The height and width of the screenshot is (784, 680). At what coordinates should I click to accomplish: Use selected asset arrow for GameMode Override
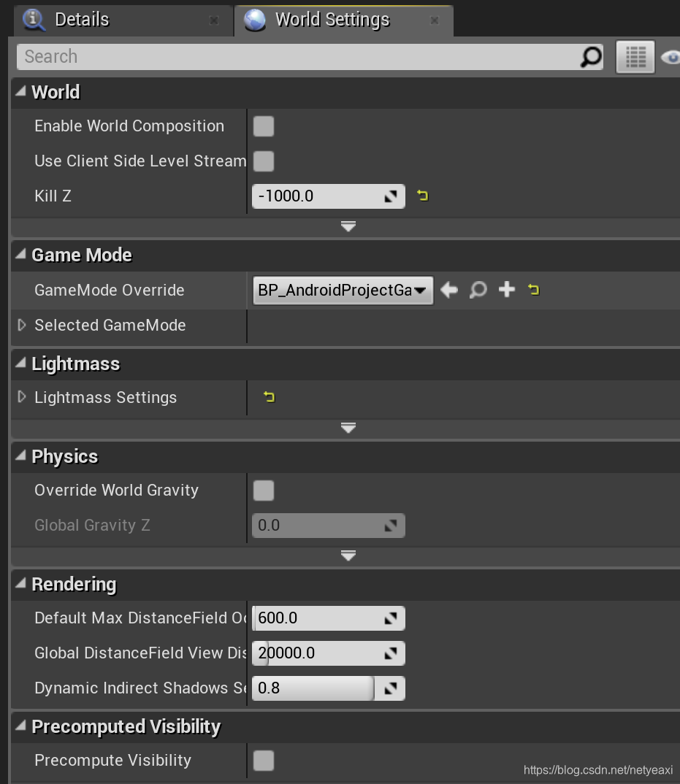(x=449, y=290)
